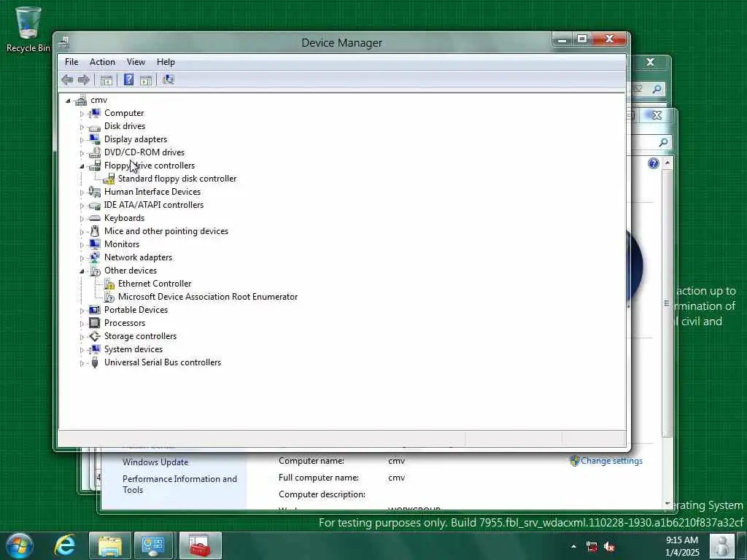This screenshot has width=747, height=560.
Task: Select the "Display adapters" tree row text
Action: (136, 139)
